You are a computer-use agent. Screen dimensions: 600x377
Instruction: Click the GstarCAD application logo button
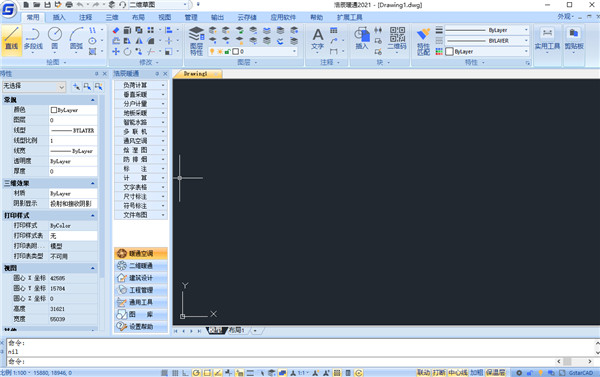[x=8, y=9]
